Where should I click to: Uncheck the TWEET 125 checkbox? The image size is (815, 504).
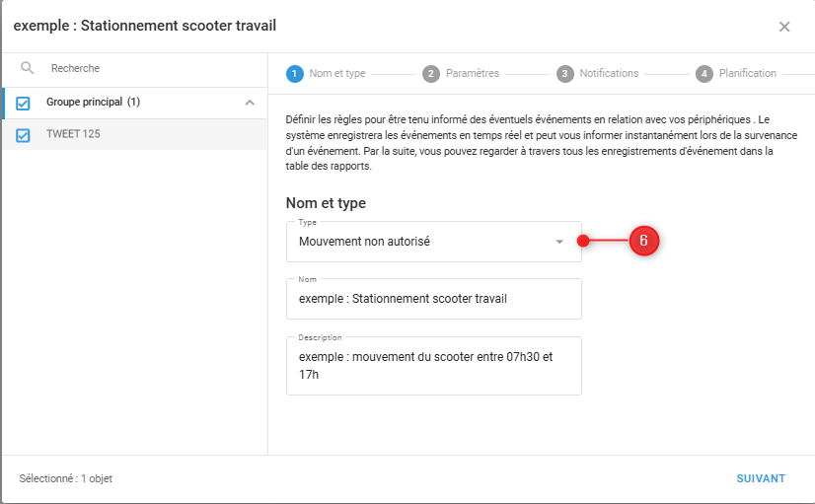24,135
